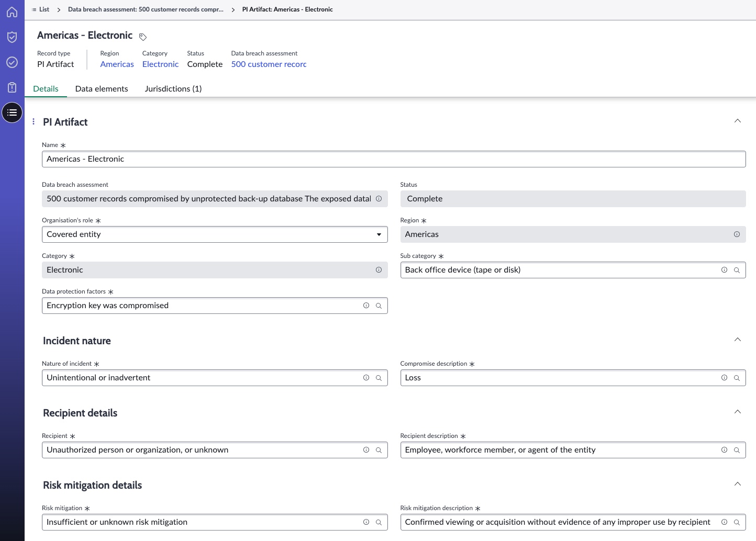Follow the 500 customer records assessment link
The height and width of the screenshot is (541, 756).
click(269, 64)
